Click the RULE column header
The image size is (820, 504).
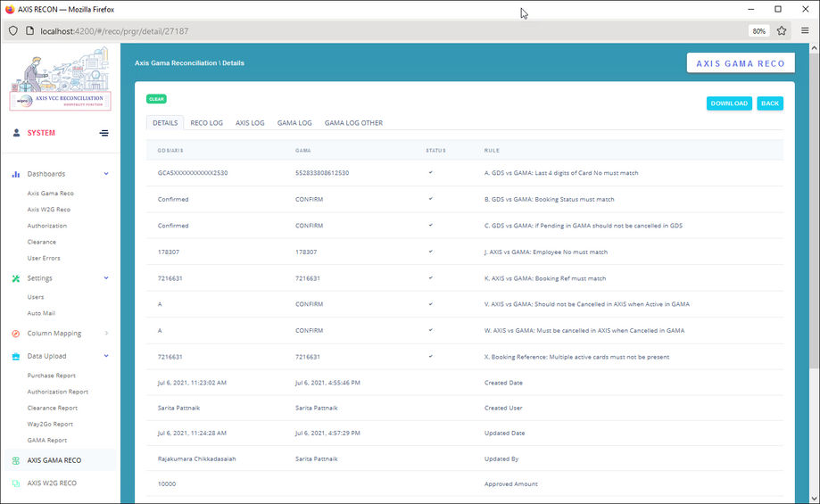[x=492, y=151]
